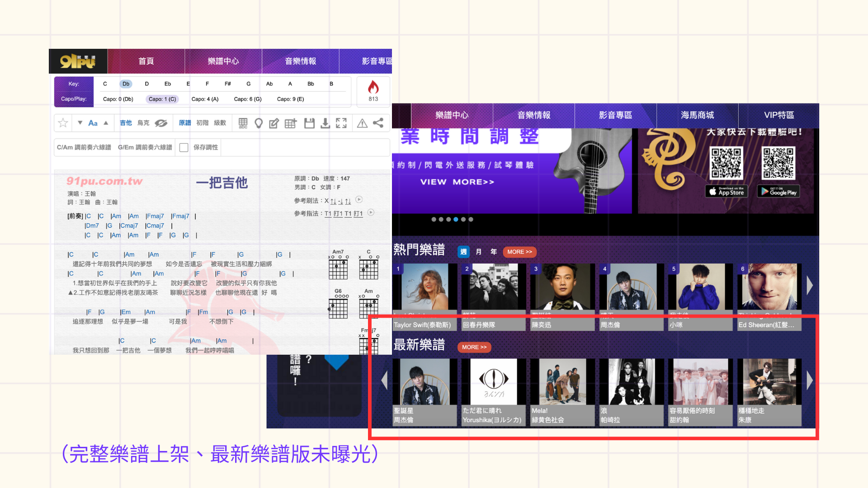Screen dimensions: 868x488
Task: Increase font size with the up triangle
Action: [x=106, y=122]
